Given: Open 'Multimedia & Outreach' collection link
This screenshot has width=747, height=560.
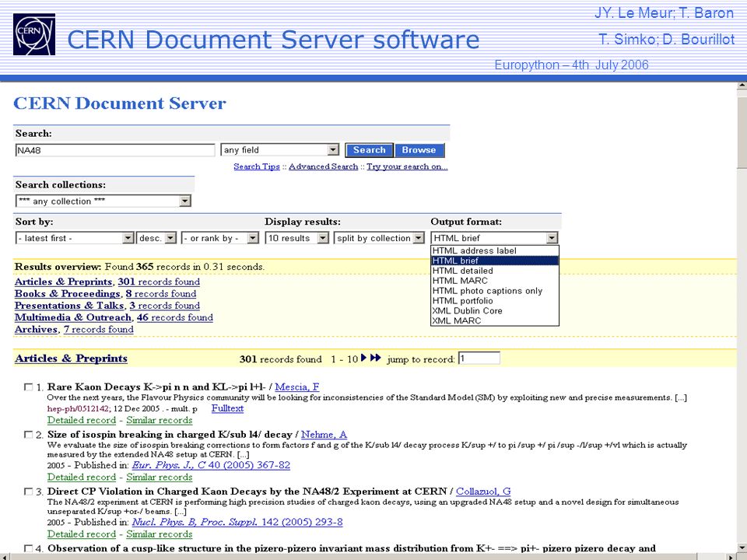Looking at the screenshot, I should (x=73, y=317).
